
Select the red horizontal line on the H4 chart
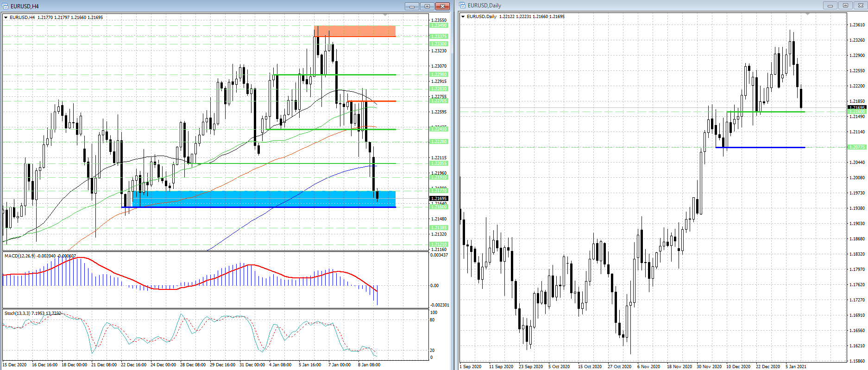tap(371, 101)
